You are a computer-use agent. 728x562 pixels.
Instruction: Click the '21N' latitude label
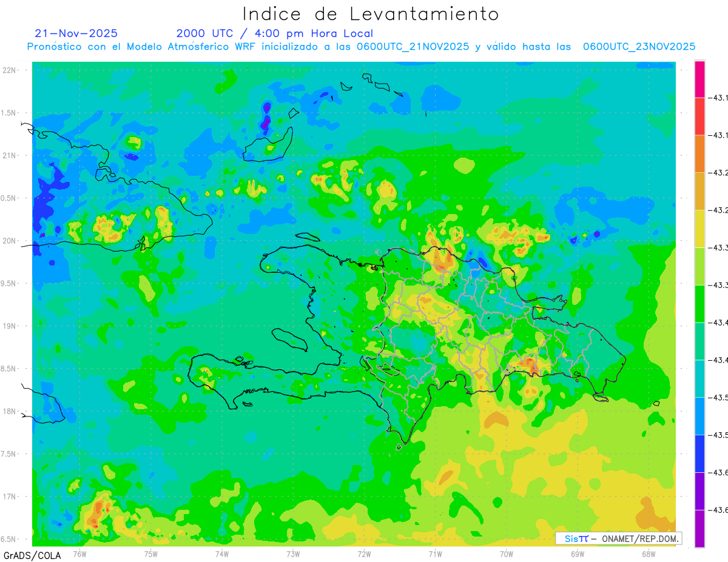10,156
